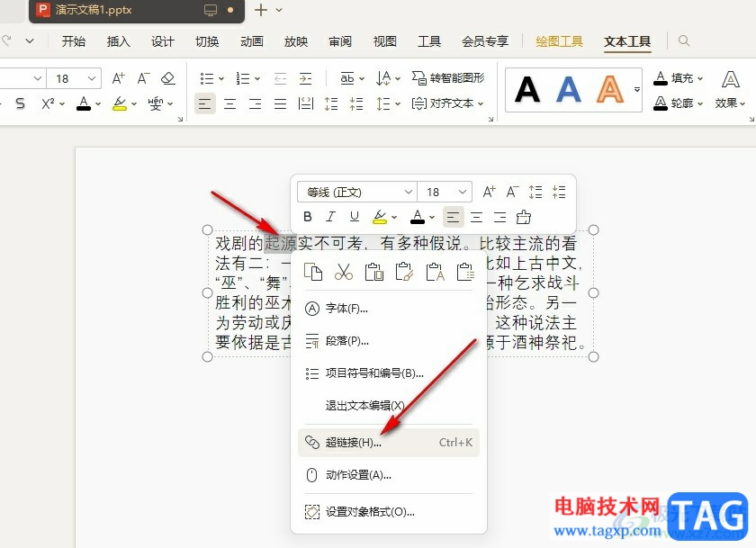
Task: Apply the ribbon font color (A with black bar)
Action: tap(84, 103)
